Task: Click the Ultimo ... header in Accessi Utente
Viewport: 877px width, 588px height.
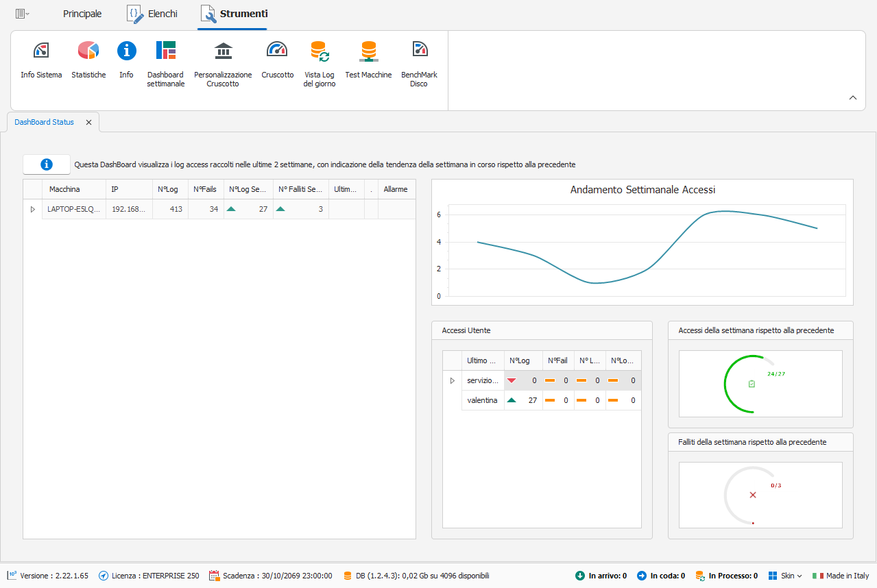Action: click(483, 360)
